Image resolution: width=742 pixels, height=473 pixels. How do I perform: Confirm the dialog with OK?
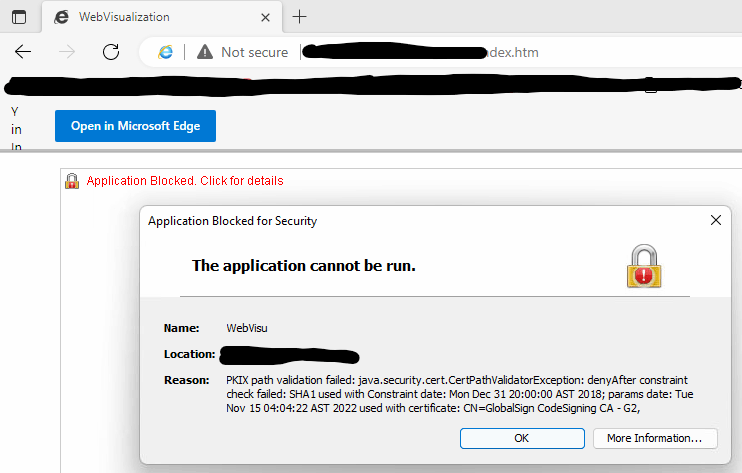point(522,438)
